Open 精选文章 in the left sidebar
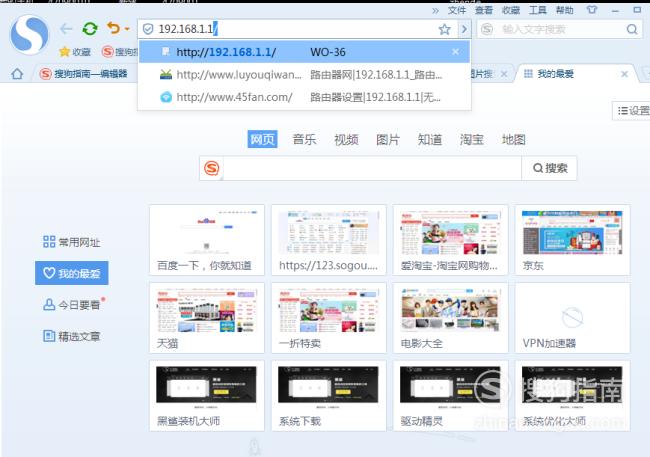650x457 pixels. 72,336
